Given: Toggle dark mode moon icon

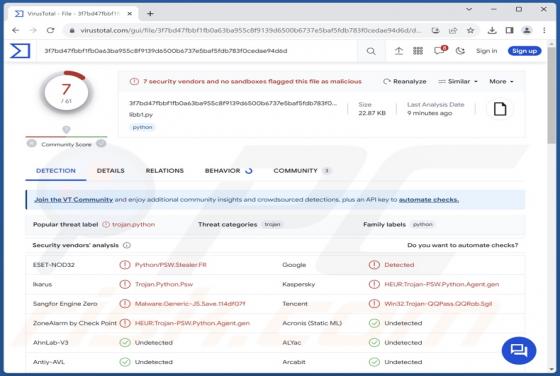Looking at the screenshot, I should (x=460, y=51).
